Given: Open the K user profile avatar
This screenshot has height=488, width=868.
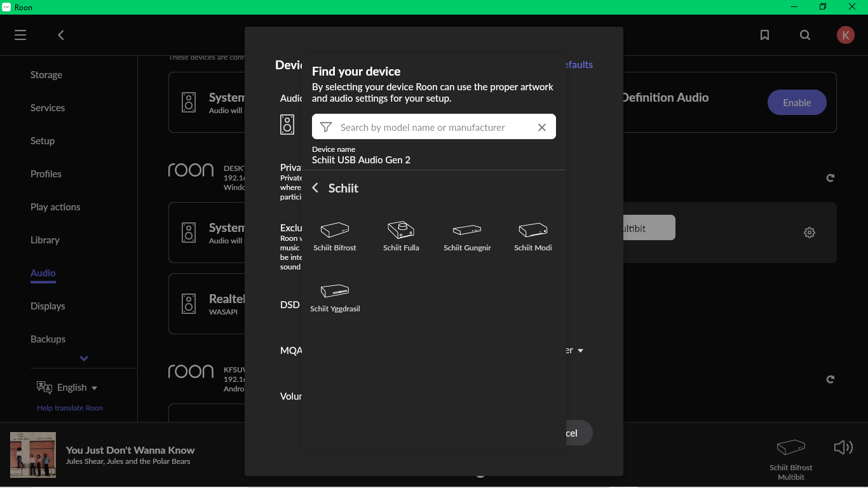Looking at the screenshot, I should click(x=845, y=35).
